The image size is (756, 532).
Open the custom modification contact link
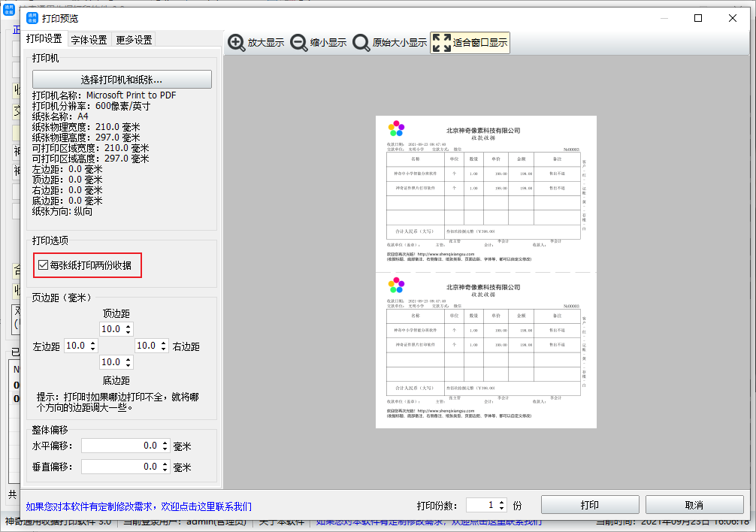pos(139,506)
